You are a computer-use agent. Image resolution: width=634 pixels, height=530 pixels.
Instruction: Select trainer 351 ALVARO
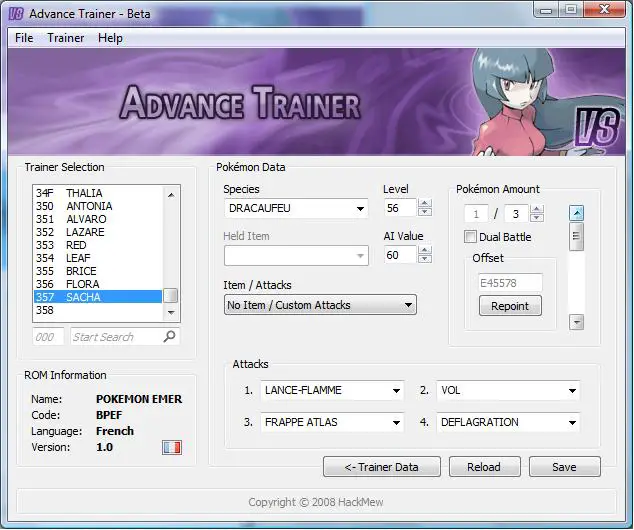(x=98, y=219)
